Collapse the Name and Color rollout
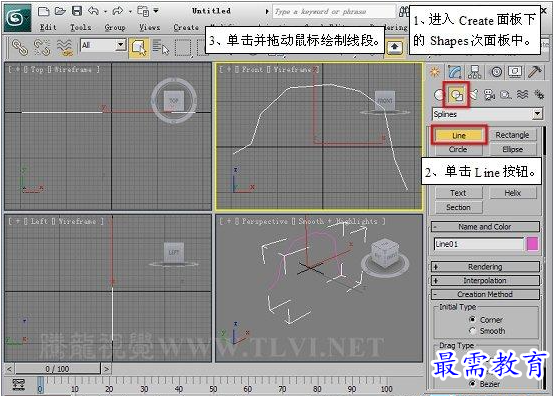Screen dimensions: 555x396 [x=485, y=226]
